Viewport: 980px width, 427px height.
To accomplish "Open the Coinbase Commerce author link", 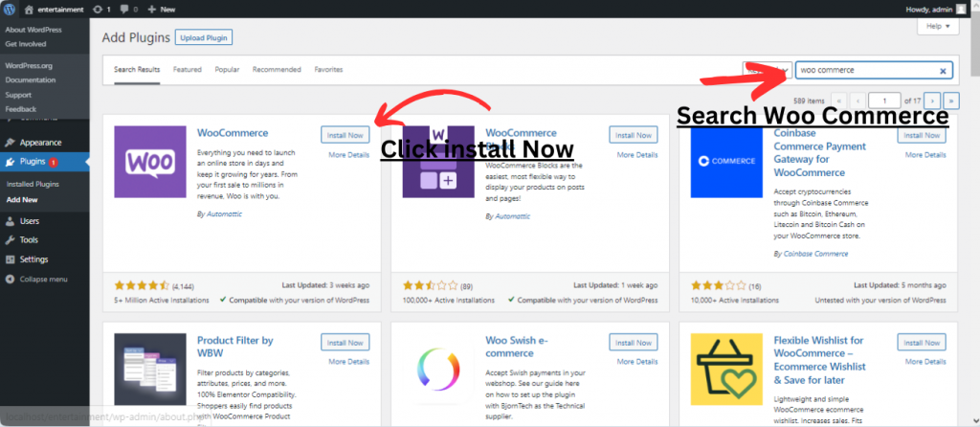I will pyautogui.click(x=815, y=254).
